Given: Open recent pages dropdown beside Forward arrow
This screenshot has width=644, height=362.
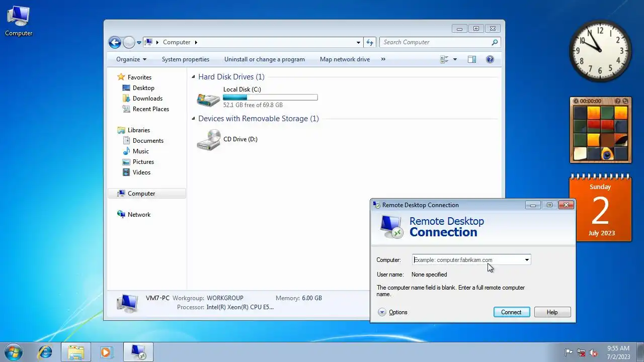Looking at the screenshot, I should coord(139,43).
